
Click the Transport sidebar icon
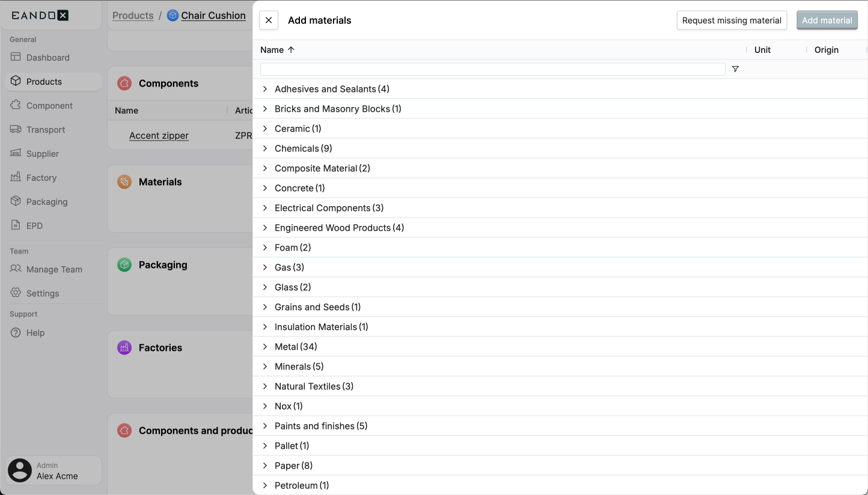(x=15, y=129)
